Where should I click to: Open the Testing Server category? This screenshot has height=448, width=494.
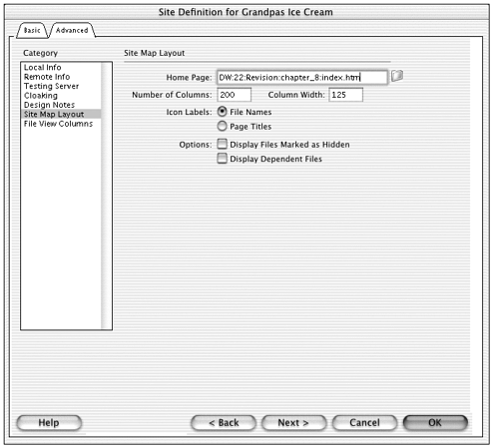coord(61,86)
